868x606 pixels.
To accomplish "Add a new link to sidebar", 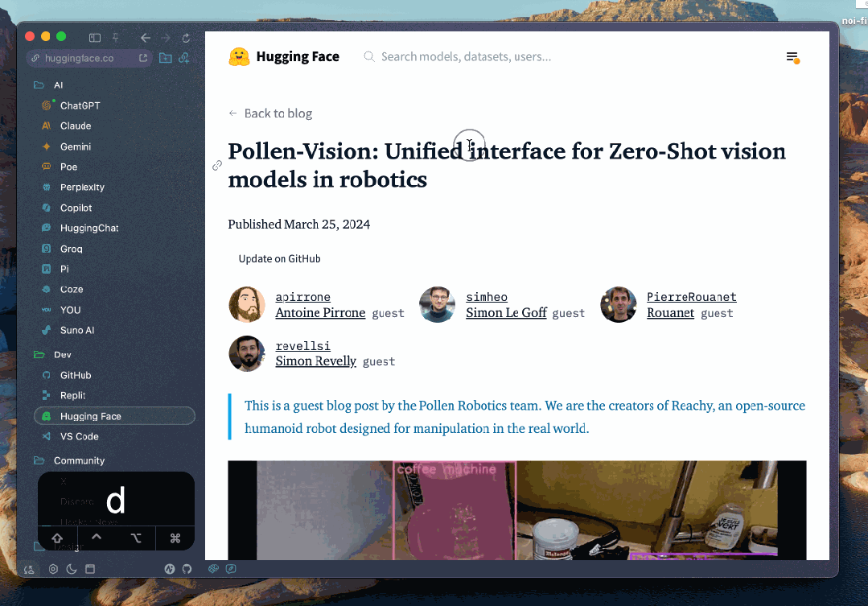I will 183,58.
